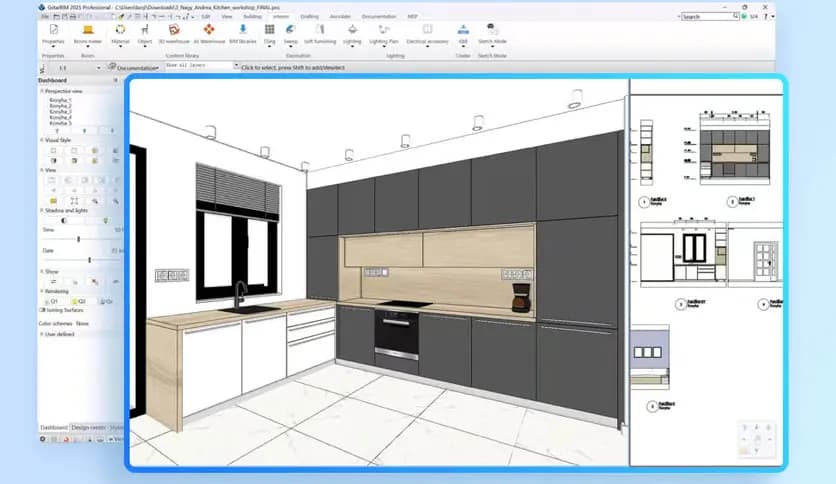836x484 pixels.
Task: Select Q2 rendering quality
Action: coord(79,301)
